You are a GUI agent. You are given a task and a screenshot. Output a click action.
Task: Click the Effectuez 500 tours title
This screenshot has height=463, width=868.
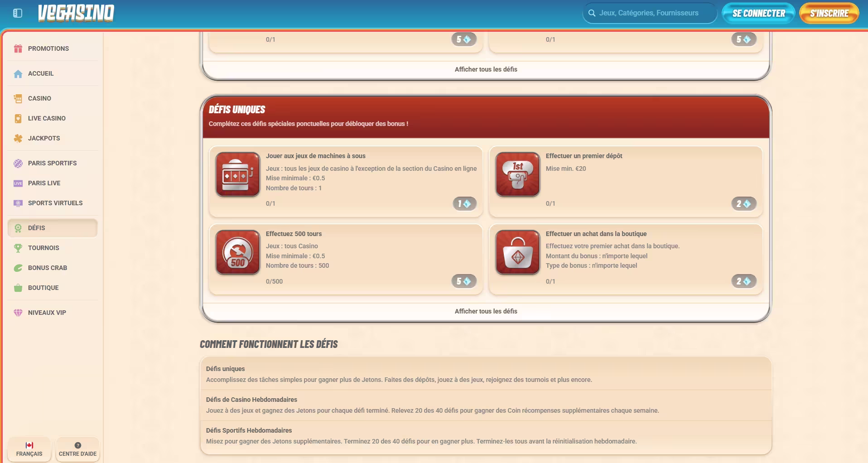click(294, 234)
